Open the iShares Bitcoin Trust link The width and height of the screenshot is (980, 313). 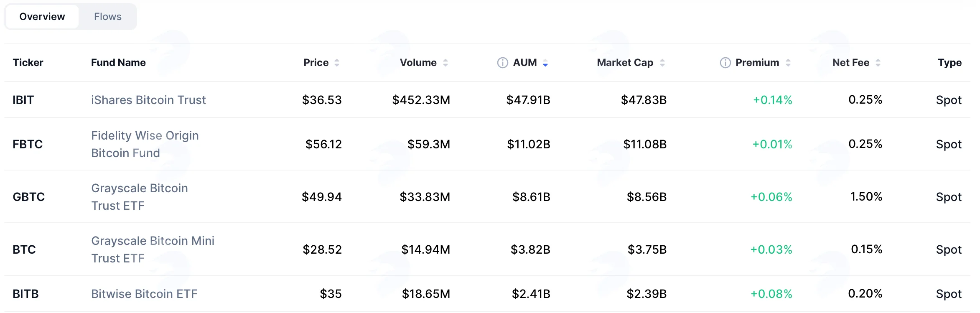(x=148, y=100)
